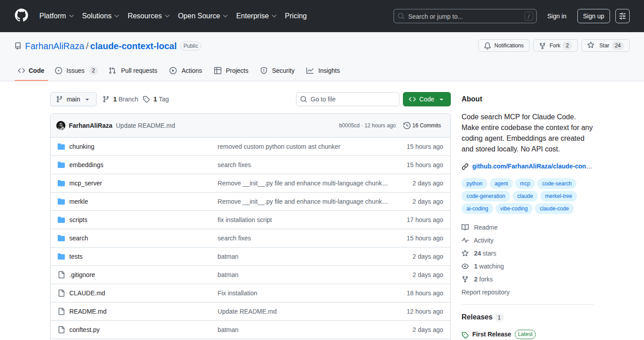Click the Sign in link
The image size is (644, 340).
pyautogui.click(x=557, y=16)
